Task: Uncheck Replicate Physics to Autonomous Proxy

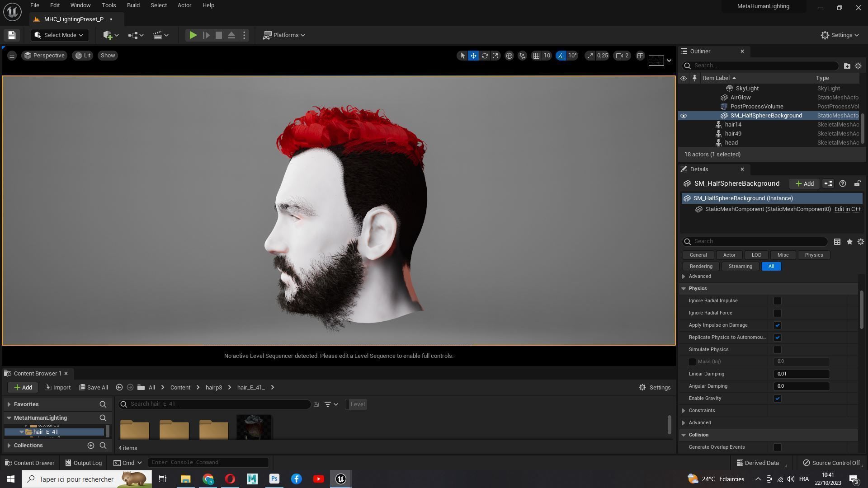Action: click(777, 338)
